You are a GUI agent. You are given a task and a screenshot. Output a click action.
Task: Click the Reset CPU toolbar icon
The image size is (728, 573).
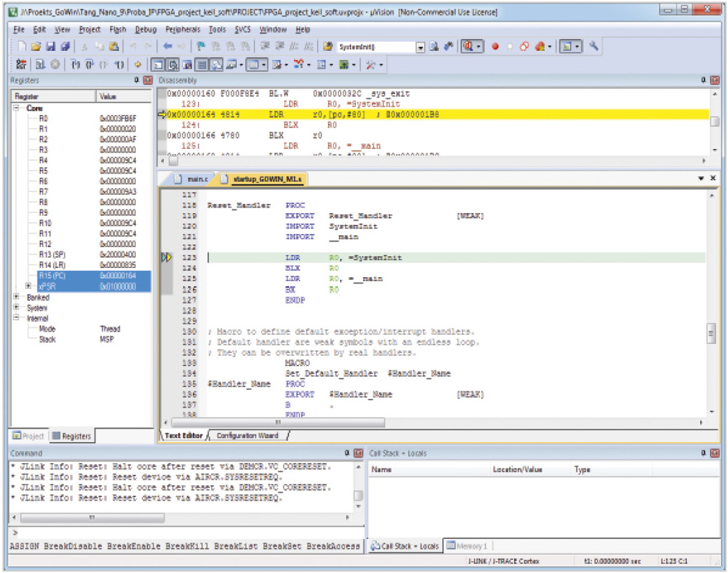[21, 65]
